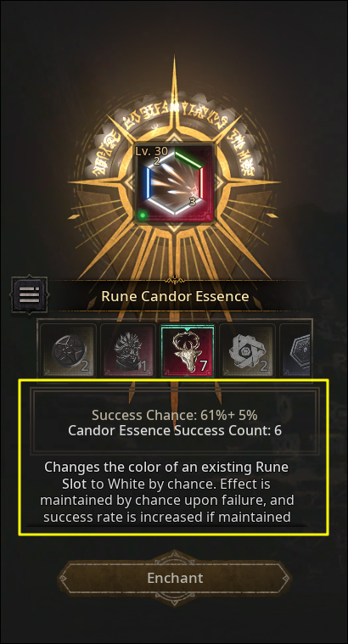Click the number 3 on the rune hexagon
The image size is (348, 644).
pyautogui.click(x=193, y=201)
